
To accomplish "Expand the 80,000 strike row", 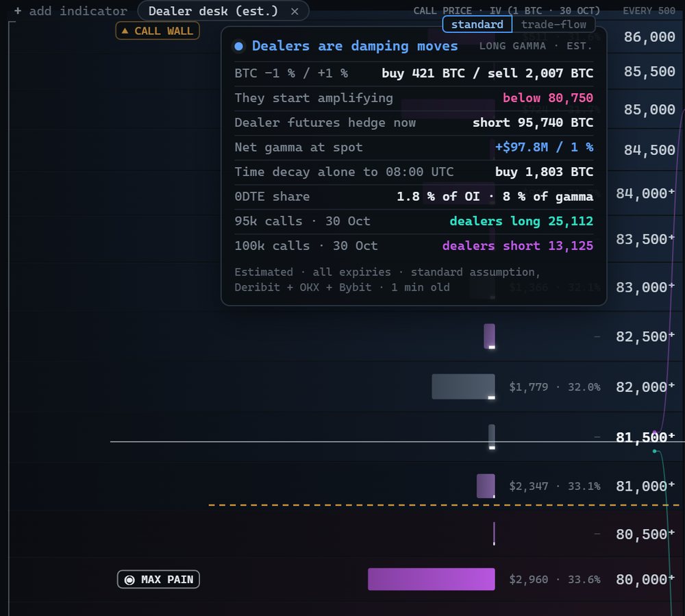I will pos(645,579).
